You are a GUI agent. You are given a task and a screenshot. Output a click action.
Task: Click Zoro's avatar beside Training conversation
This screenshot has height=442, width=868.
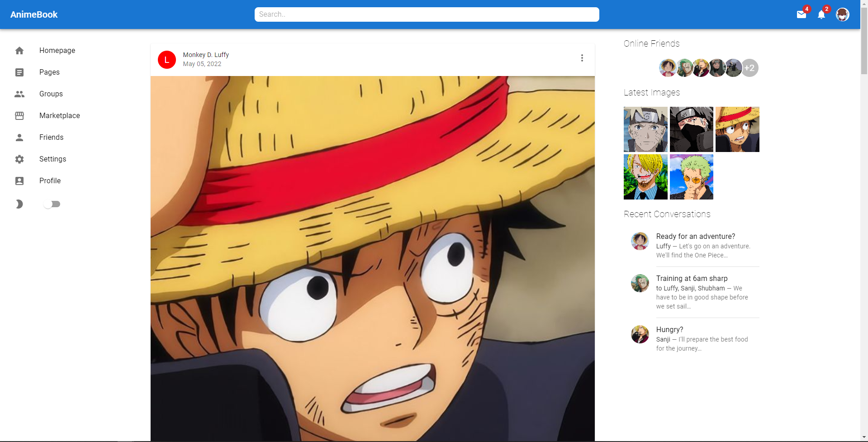pyautogui.click(x=640, y=283)
